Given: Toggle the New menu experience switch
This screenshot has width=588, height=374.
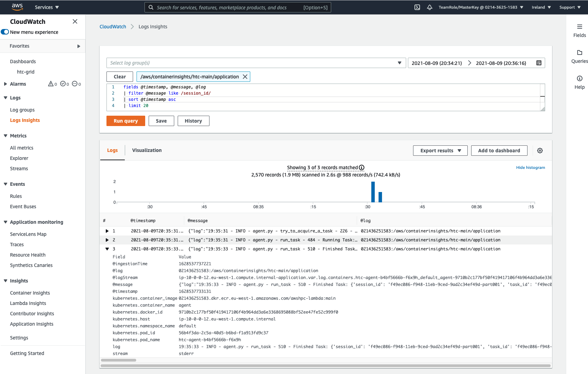Looking at the screenshot, I should 5,32.
